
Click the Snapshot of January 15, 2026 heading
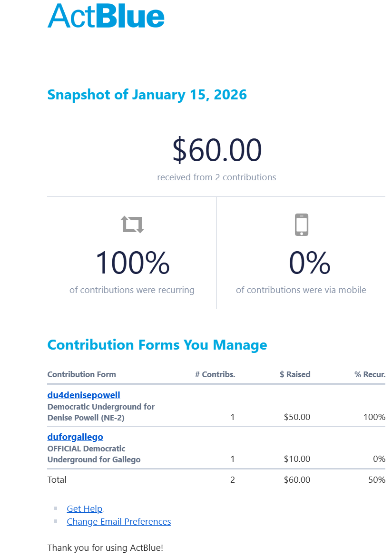click(147, 95)
